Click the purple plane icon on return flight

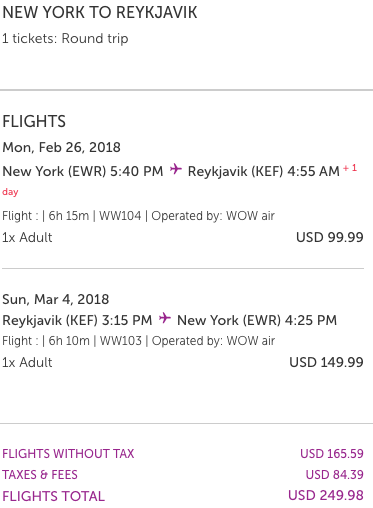point(165,318)
